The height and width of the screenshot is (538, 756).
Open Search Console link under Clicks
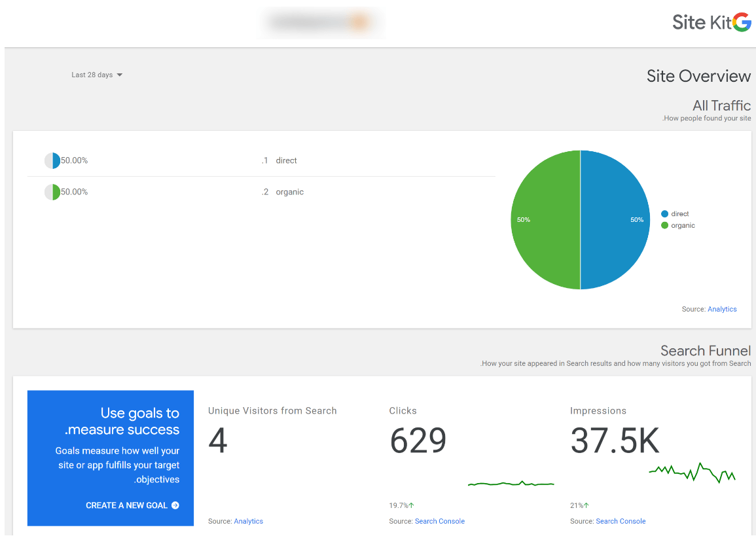tap(440, 521)
